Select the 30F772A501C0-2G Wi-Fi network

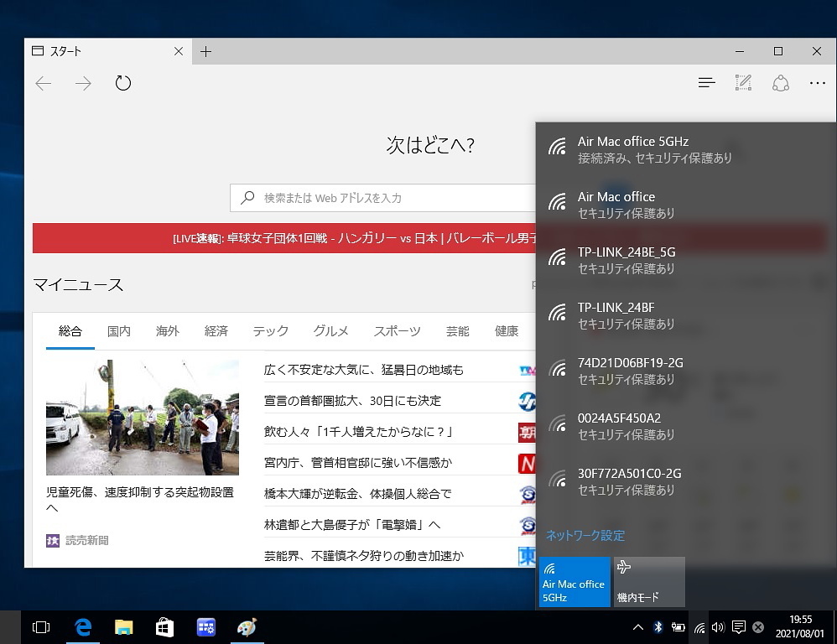coord(685,482)
